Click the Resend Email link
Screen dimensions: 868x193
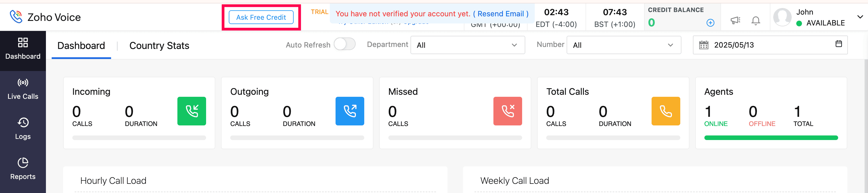(500, 14)
